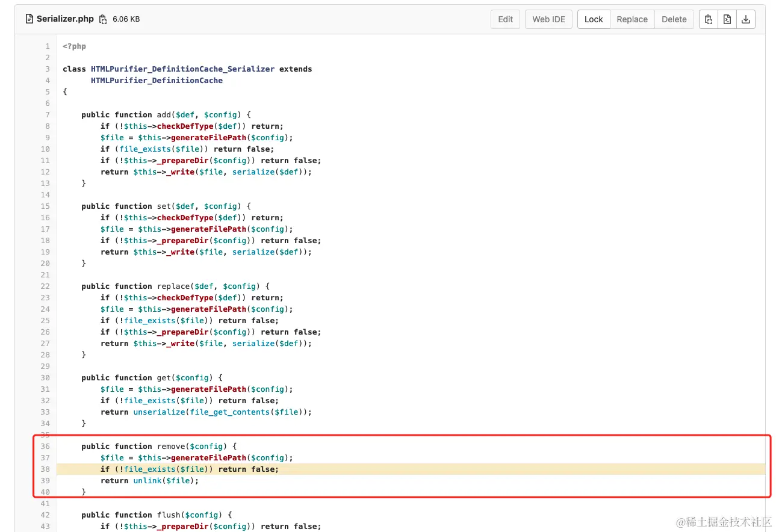776x532 pixels.
Task: Select line number 15 in the gutter
Action: [45, 206]
